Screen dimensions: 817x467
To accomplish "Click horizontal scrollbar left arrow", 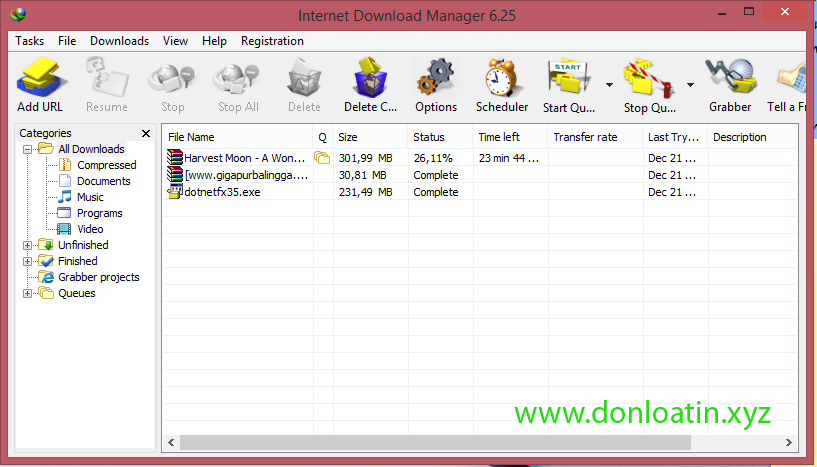I will (171, 442).
